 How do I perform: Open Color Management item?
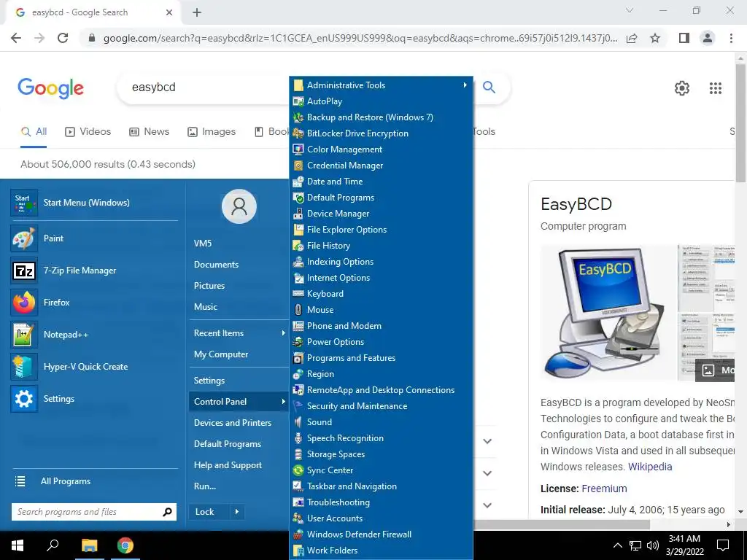point(381,149)
